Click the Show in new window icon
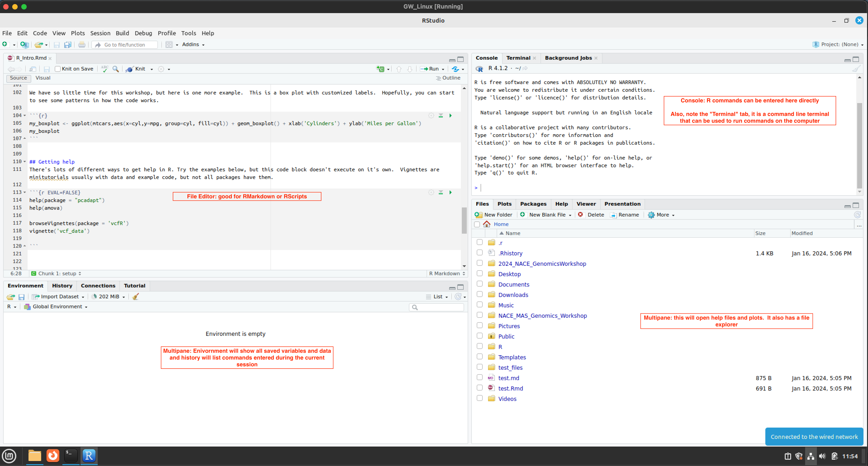Screen dimensions: 868x466 tap(33, 69)
